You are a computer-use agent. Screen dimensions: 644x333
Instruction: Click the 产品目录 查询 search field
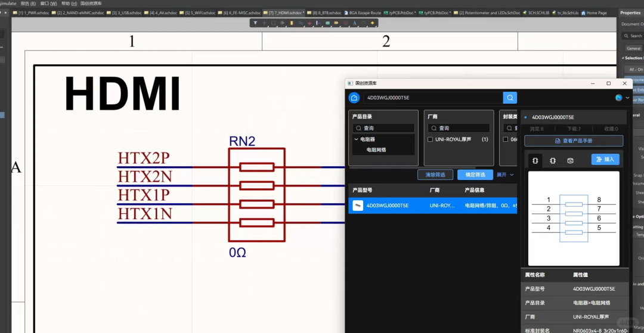pos(383,128)
